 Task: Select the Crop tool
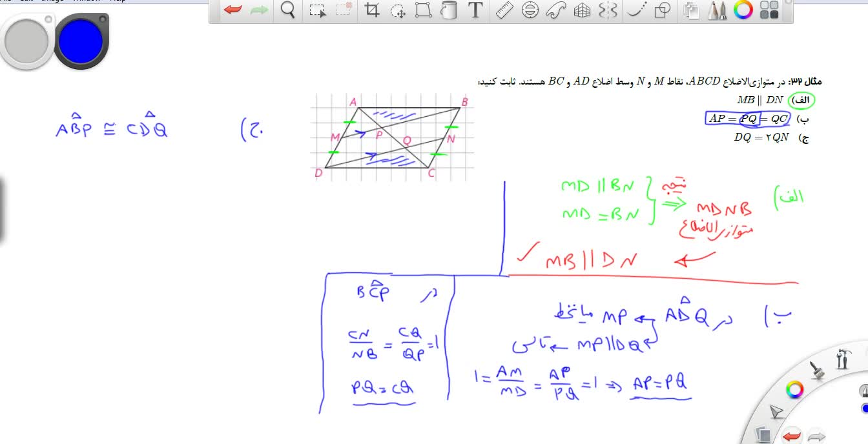[x=372, y=10]
